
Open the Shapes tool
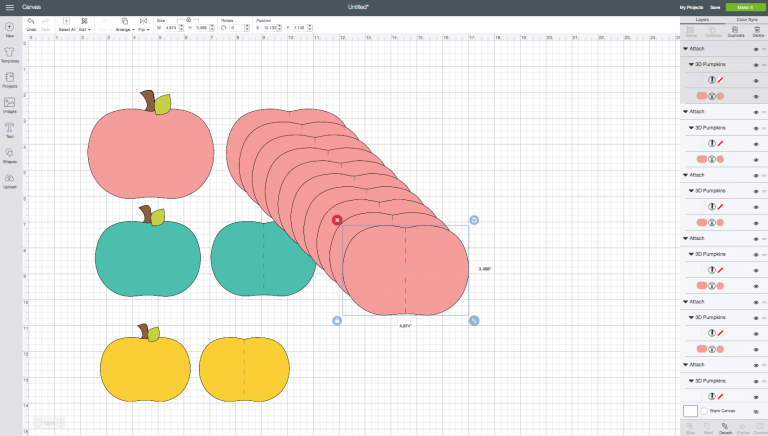(9, 155)
